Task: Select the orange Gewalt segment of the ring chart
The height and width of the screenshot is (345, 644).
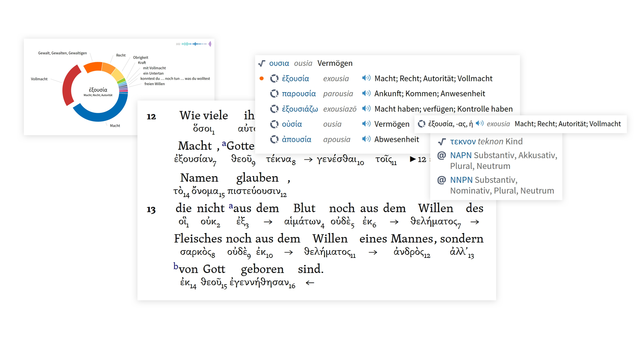Action: click(93, 67)
